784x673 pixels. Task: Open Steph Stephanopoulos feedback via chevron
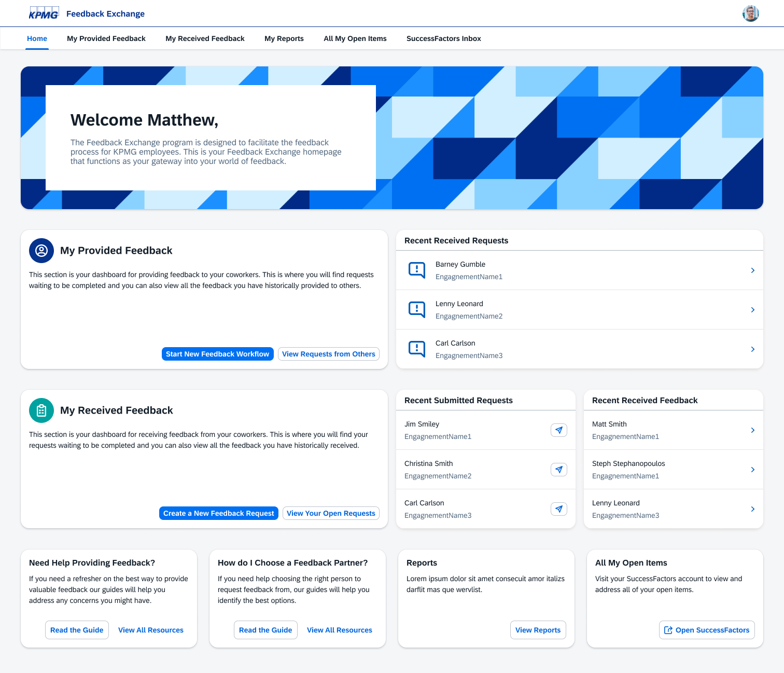point(752,470)
